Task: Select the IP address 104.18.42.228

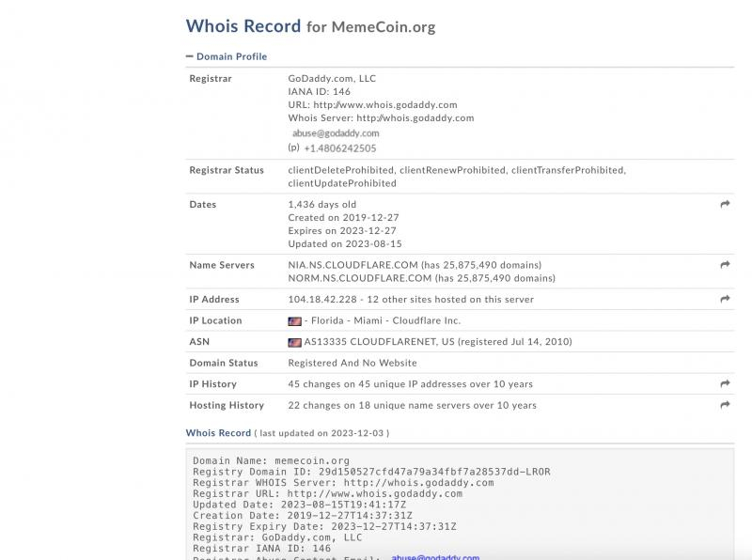Action: [321, 299]
